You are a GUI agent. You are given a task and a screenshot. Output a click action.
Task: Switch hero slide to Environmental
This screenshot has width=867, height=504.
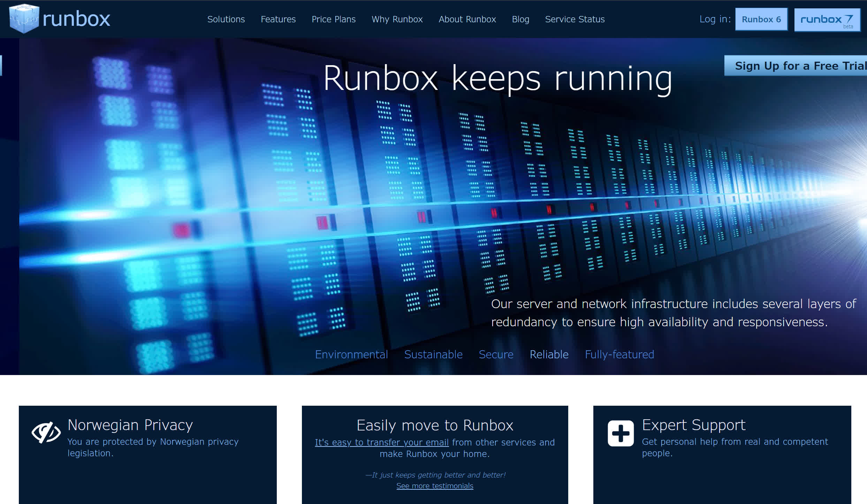(351, 354)
